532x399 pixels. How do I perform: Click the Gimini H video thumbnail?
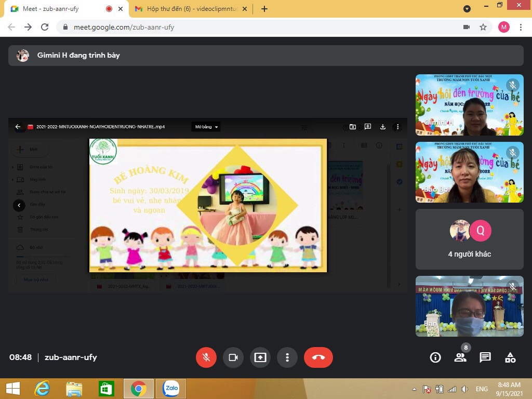click(469, 105)
